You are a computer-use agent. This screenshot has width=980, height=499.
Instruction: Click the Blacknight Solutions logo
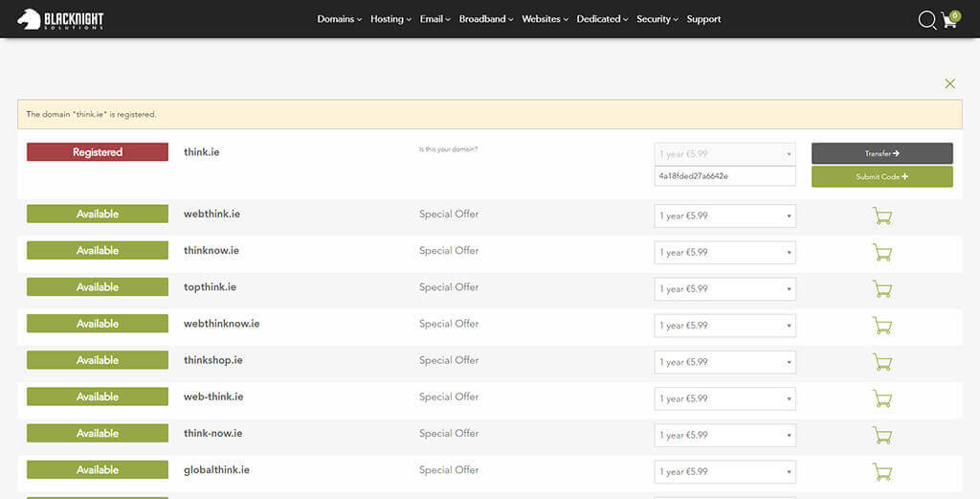60,19
